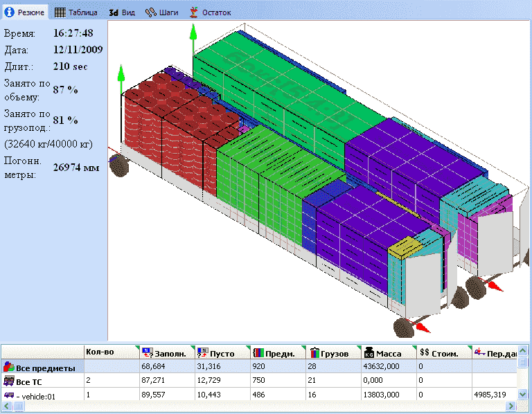Click the apple core Остаток icon

[194, 12]
